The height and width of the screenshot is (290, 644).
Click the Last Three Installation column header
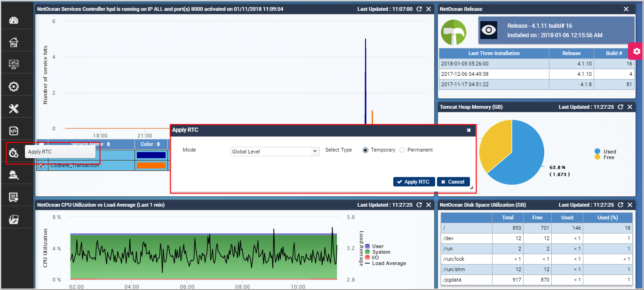[x=494, y=53]
